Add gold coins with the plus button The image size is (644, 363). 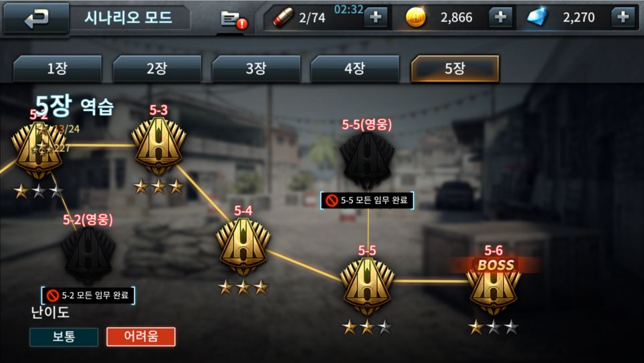click(500, 17)
